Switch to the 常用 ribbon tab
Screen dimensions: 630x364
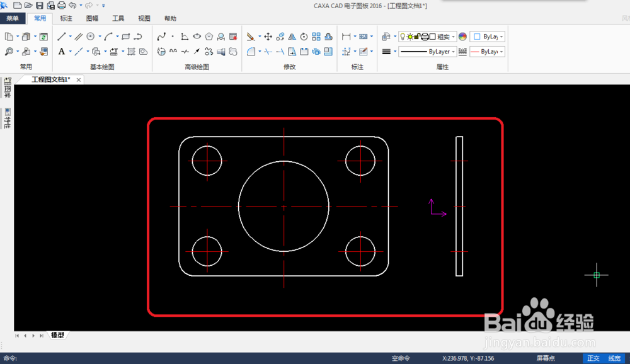tap(40, 18)
